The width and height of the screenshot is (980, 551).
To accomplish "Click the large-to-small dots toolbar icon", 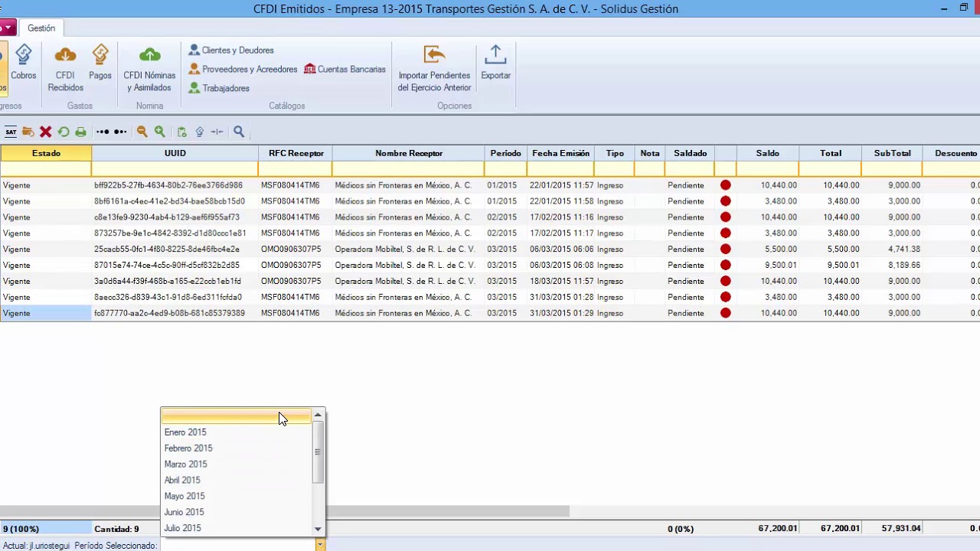I will click(120, 132).
